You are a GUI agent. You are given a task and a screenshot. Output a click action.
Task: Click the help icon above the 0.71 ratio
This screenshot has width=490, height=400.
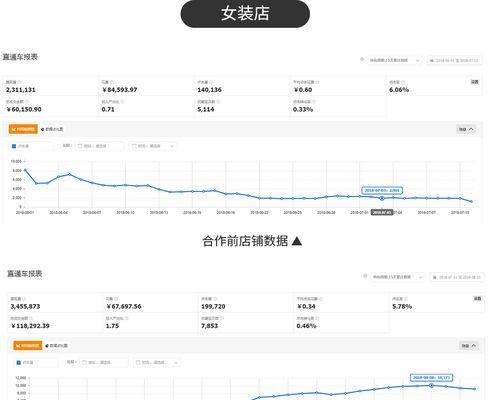tap(122, 101)
